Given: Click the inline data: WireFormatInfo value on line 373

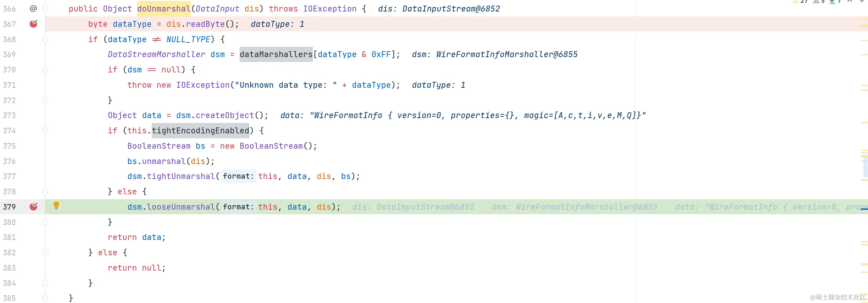Looking at the screenshot, I should pyautogui.click(x=463, y=115).
